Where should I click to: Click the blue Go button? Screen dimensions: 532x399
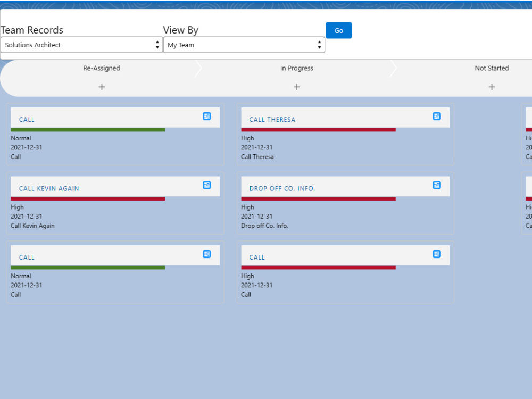(338, 30)
